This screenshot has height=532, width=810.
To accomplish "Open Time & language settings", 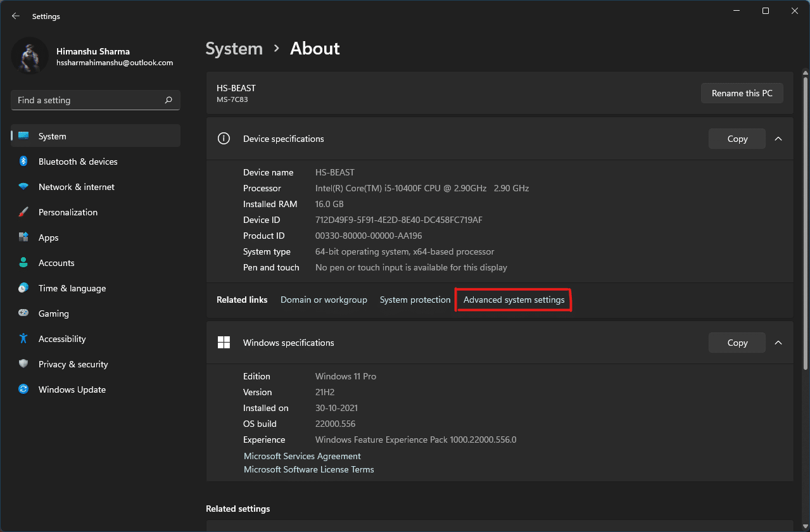I will (x=96, y=288).
